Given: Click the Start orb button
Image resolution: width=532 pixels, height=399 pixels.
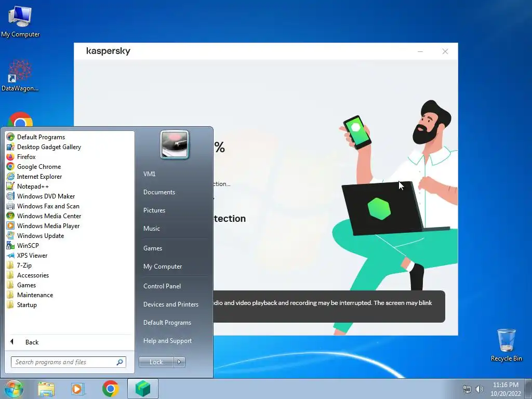Looking at the screenshot, I should (14, 389).
